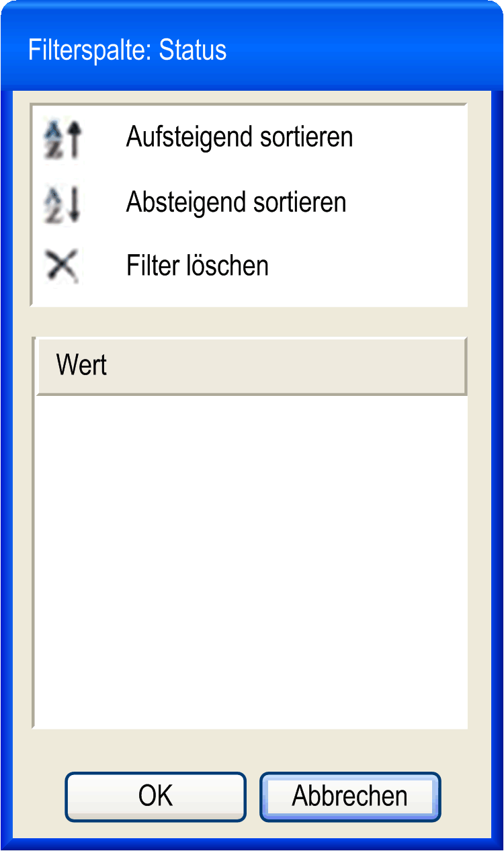This screenshot has height=851, width=504.
Task: Remove the filter via the cross icon
Action: click(62, 266)
